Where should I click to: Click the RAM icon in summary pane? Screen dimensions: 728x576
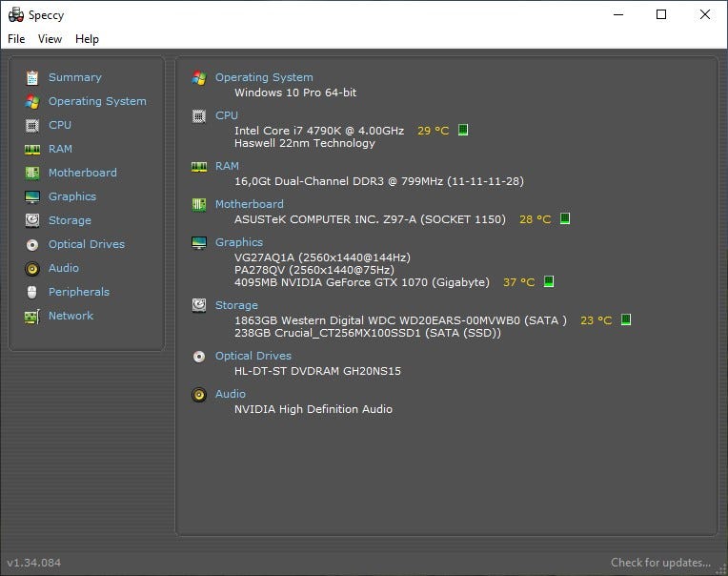199,167
